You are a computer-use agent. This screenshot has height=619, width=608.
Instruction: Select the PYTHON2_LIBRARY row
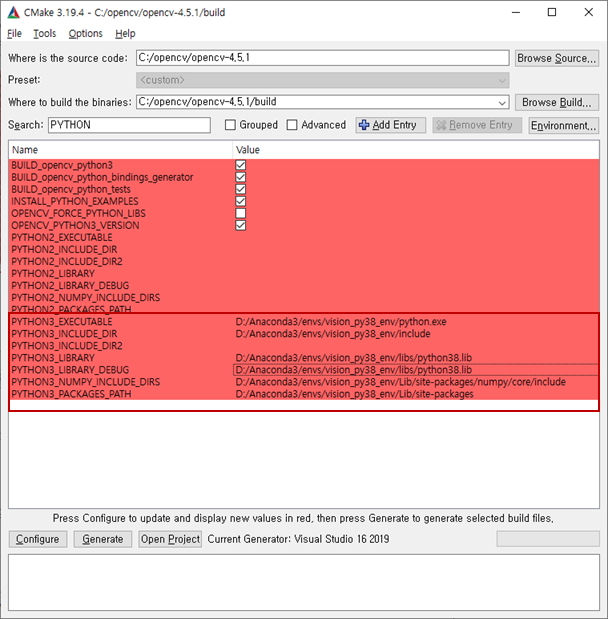coord(304,274)
